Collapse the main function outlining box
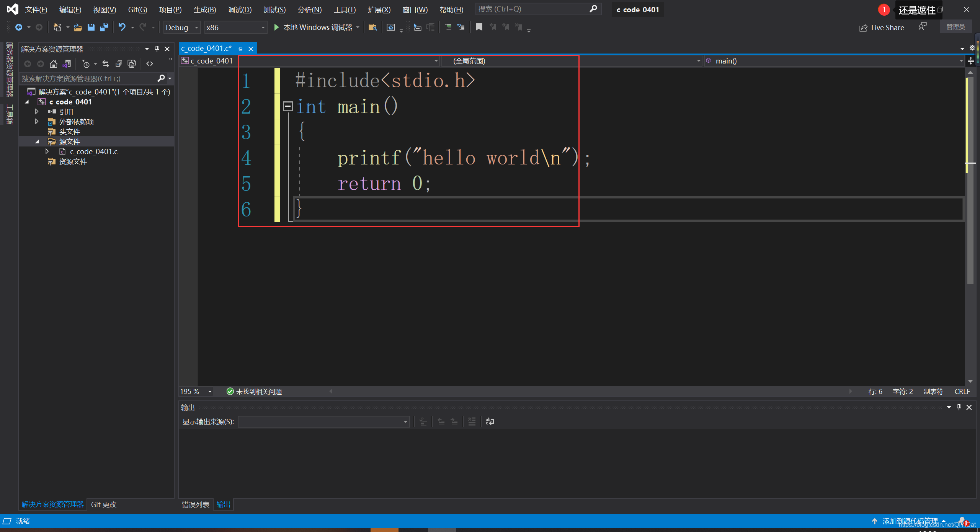 (x=287, y=106)
